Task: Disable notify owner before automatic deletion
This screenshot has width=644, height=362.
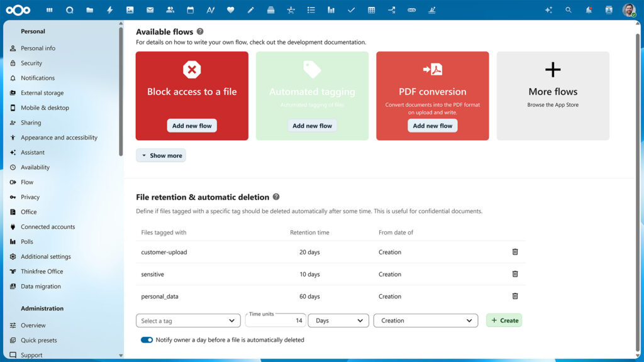Action: pos(147,339)
